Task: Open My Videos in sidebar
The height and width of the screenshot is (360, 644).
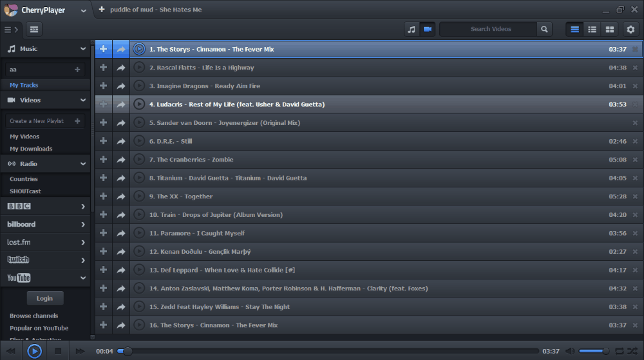Action: (24, 137)
